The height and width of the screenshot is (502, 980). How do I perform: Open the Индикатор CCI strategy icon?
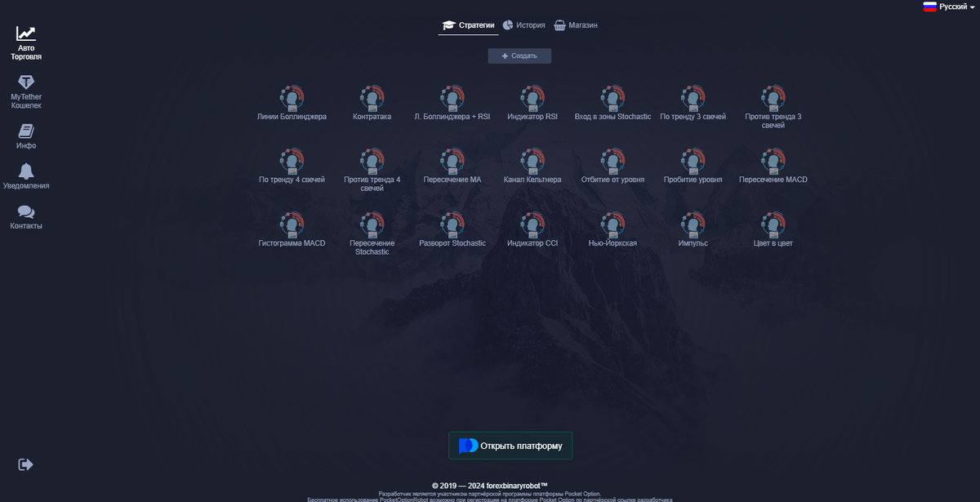coord(532,224)
